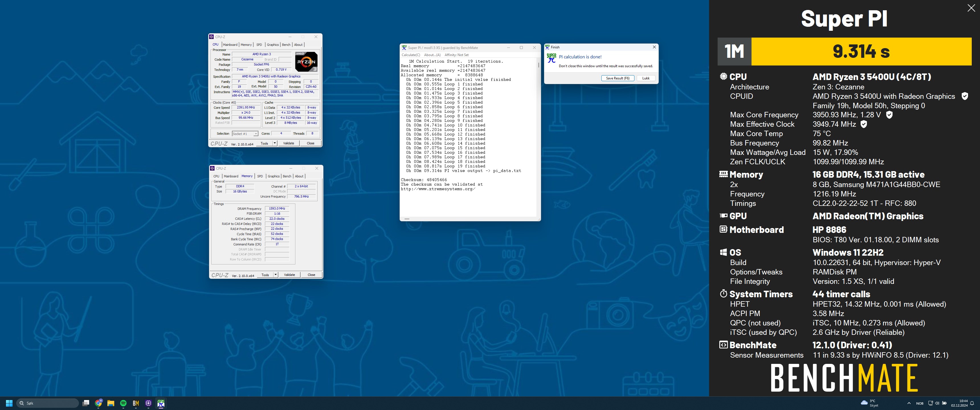Switch to Mainboard tab in upper CPU-Z window
Image resolution: width=980 pixels, height=410 pixels.
point(230,45)
